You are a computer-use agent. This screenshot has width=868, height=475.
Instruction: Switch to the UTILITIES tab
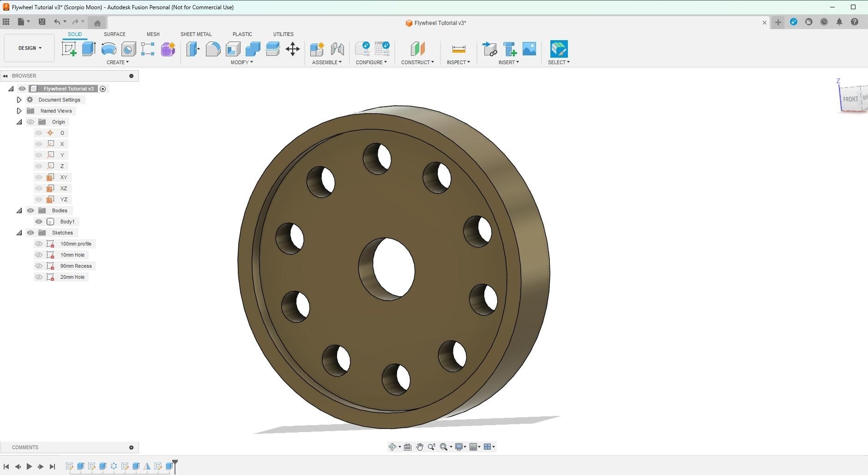283,34
